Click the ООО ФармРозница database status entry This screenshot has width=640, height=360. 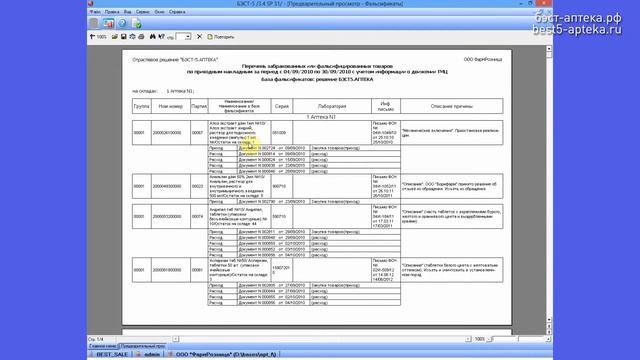pyautogui.click(x=226, y=354)
